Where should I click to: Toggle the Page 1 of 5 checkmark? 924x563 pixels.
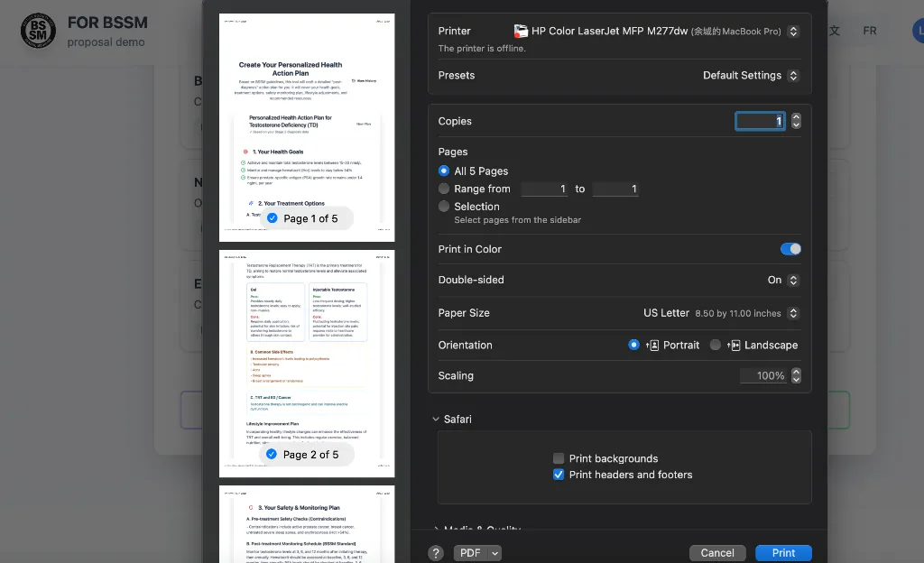click(273, 218)
